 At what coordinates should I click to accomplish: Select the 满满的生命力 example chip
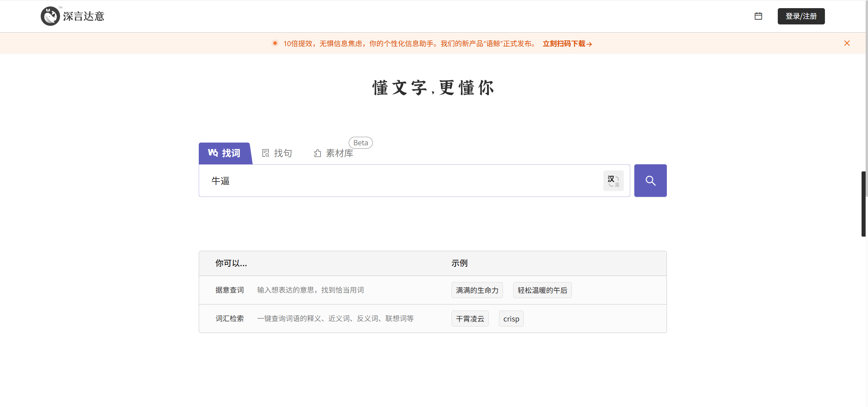tap(477, 290)
